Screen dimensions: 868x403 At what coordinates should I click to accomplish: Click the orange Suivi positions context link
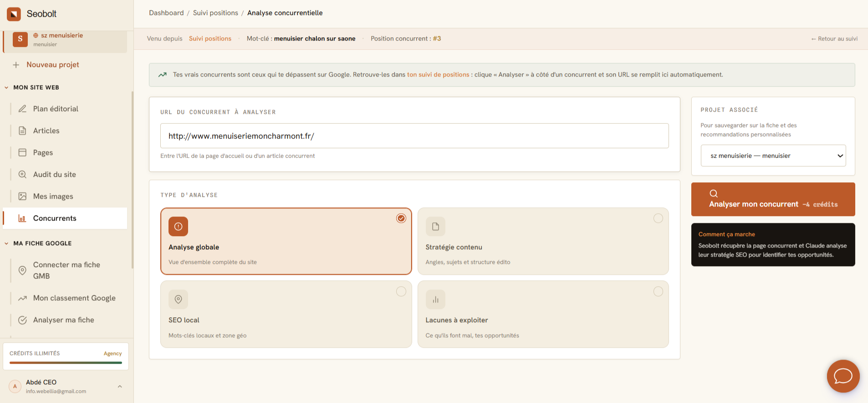pos(210,39)
